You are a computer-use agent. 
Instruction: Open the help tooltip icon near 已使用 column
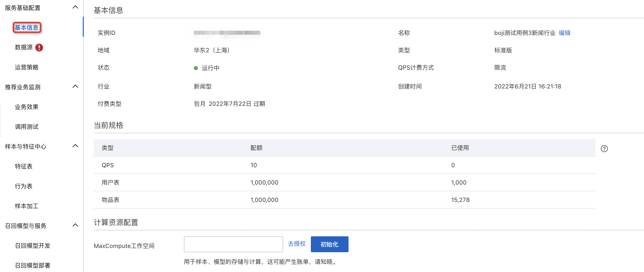pyautogui.click(x=605, y=148)
